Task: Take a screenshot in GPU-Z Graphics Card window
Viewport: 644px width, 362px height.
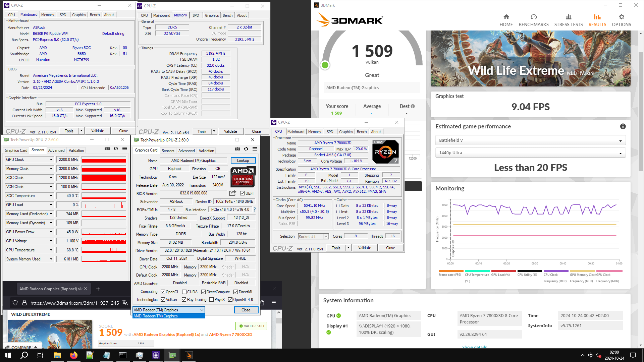Action: pos(237,149)
